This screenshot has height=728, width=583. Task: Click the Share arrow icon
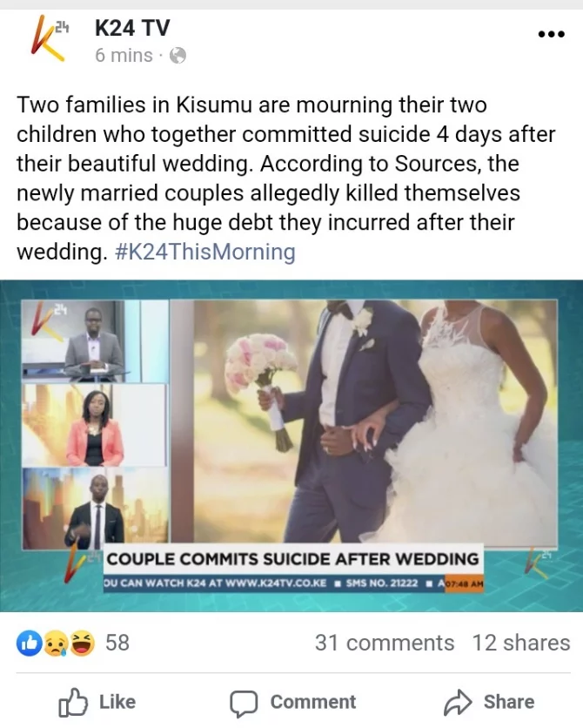[458, 702]
